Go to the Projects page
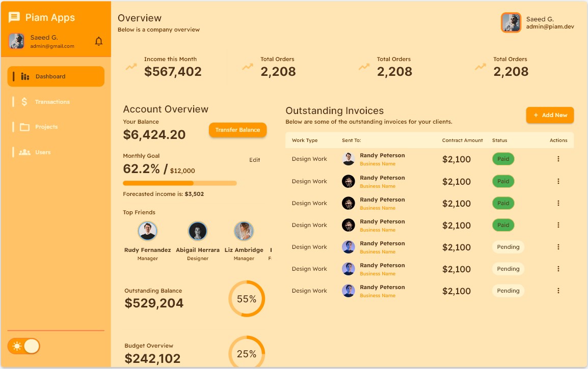The image size is (588, 369). (x=46, y=127)
